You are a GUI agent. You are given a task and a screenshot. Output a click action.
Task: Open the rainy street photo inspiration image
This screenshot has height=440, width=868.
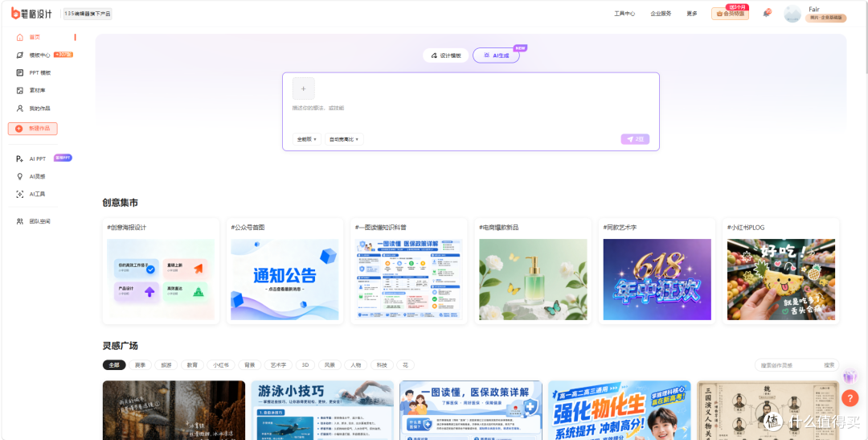174,410
